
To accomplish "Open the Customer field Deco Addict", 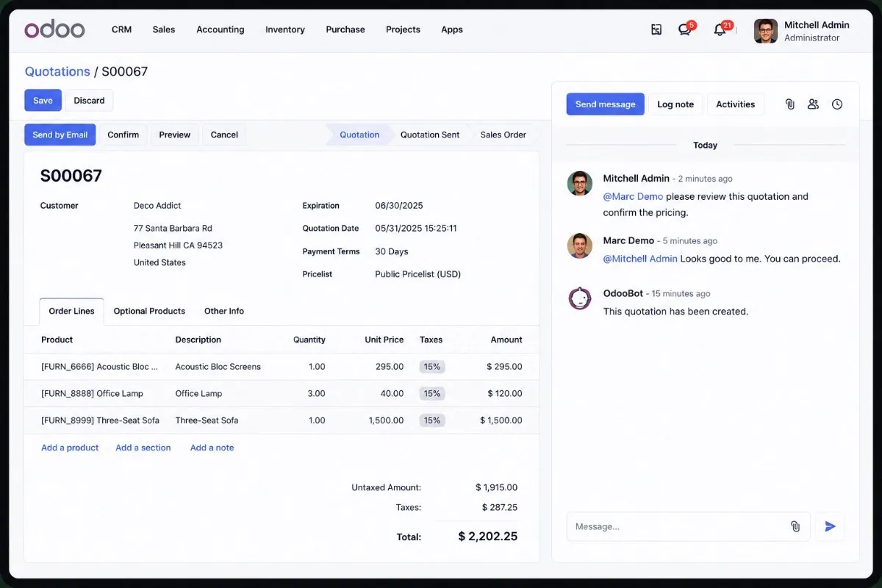I will [157, 206].
